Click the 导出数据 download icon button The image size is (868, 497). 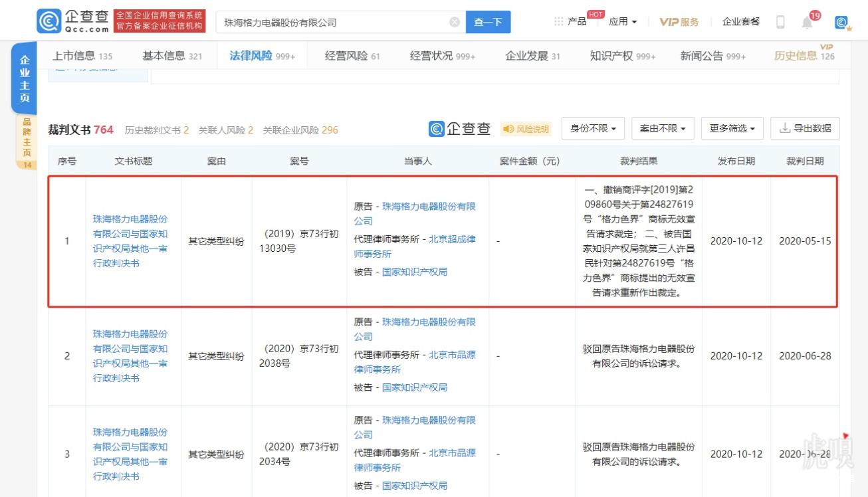tap(805, 128)
